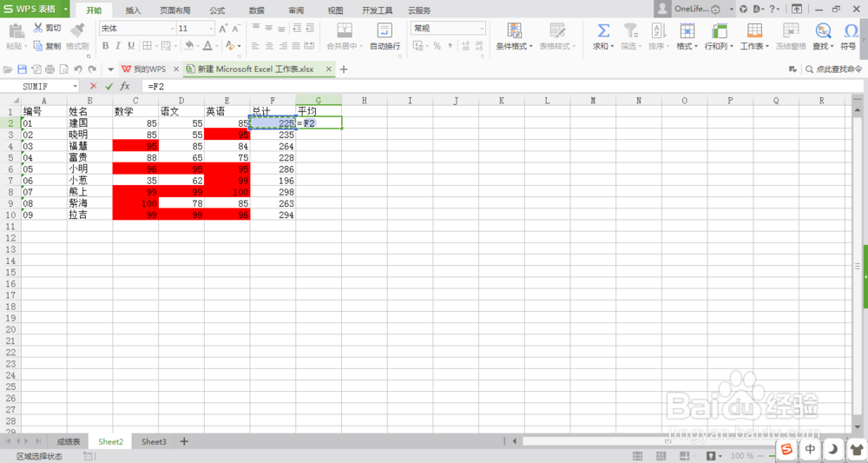868x463 pixels.
Task: Toggle the Sogou input Chinese mode (中)
Action: point(811,449)
